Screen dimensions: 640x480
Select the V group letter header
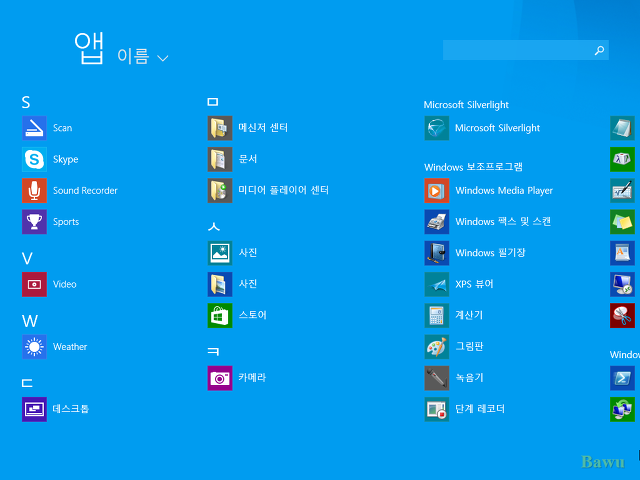click(x=27, y=258)
